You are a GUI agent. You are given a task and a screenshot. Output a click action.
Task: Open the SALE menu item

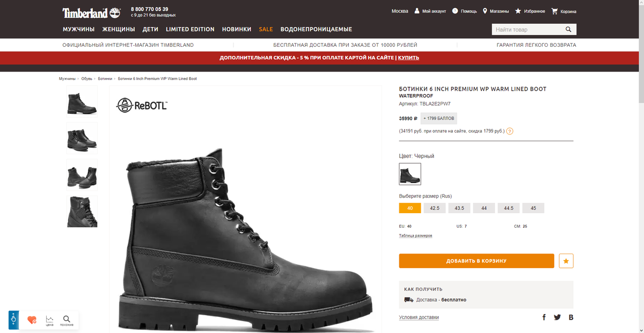point(266,30)
